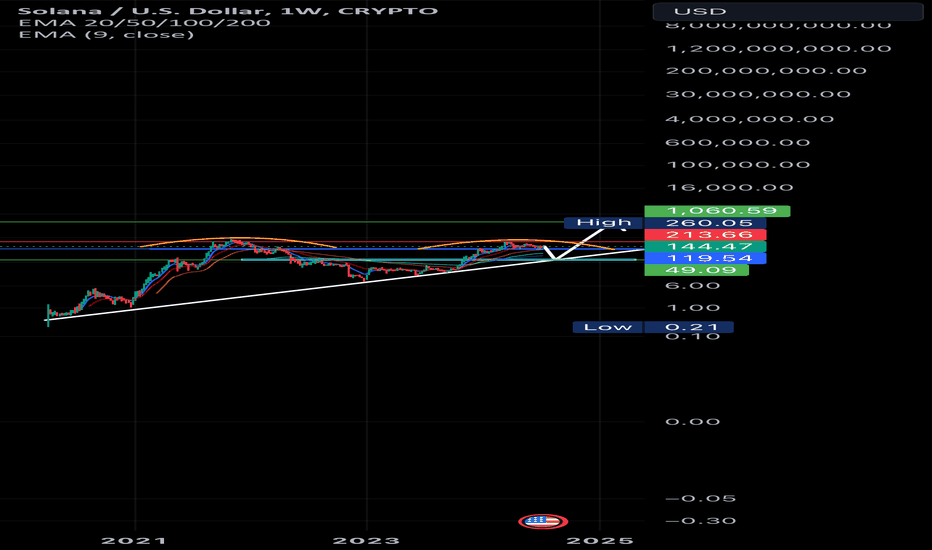Click the 6.00 price axis label
The image size is (932, 550).
[x=693, y=286]
